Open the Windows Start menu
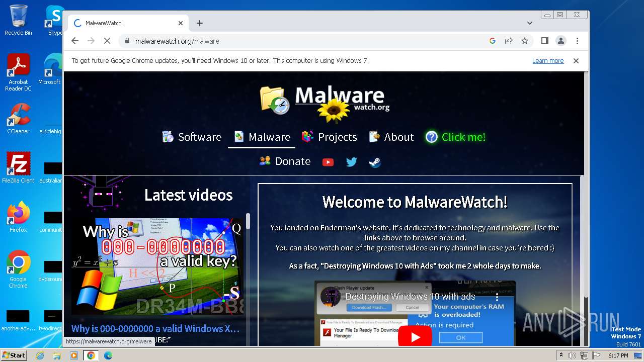 tap(14, 355)
